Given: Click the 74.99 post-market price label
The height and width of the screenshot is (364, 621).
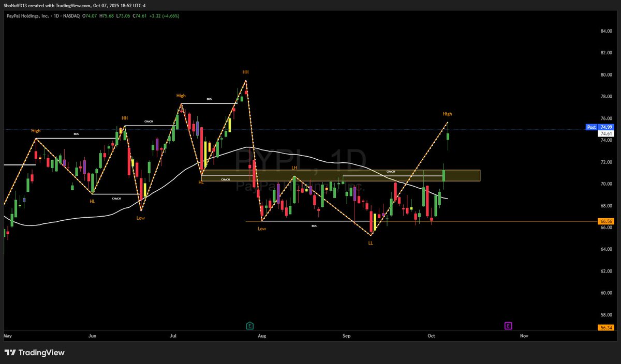Looking at the screenshot, I should pyautogui.click(x=607, y=127).
